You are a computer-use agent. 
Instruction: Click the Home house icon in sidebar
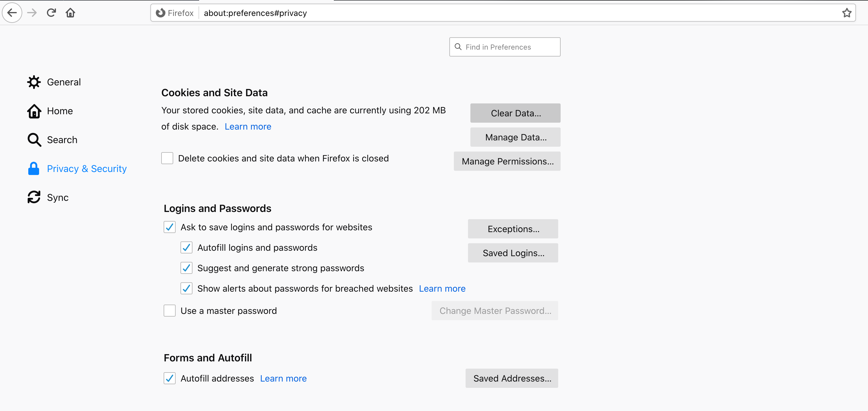pos(34,111)
